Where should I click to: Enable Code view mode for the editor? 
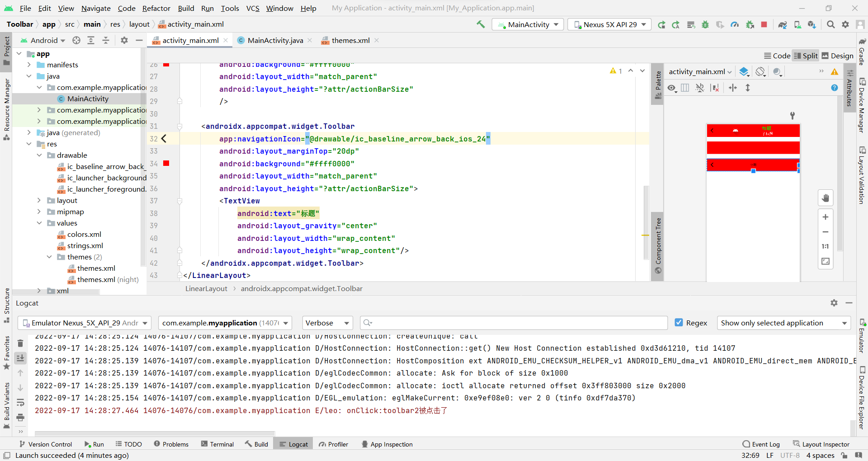777,56
